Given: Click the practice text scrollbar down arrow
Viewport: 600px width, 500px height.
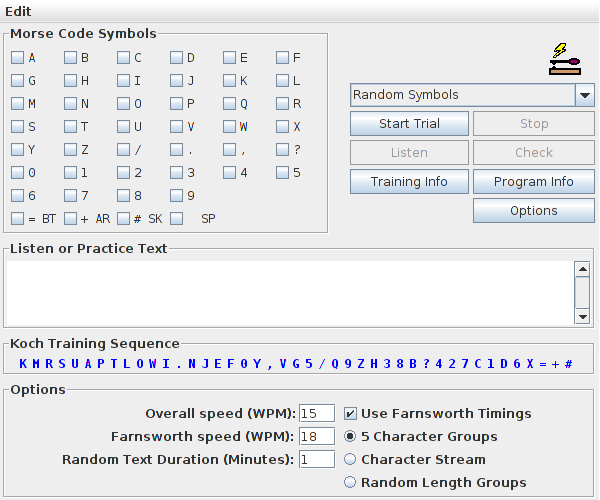Looking at the screenshot, I should 582,315.
